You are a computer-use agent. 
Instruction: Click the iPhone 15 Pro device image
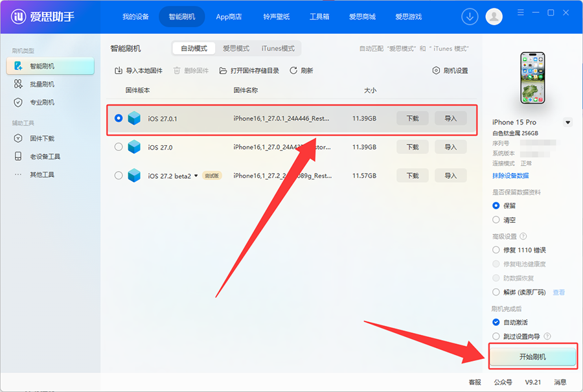(x=532, y=78)
